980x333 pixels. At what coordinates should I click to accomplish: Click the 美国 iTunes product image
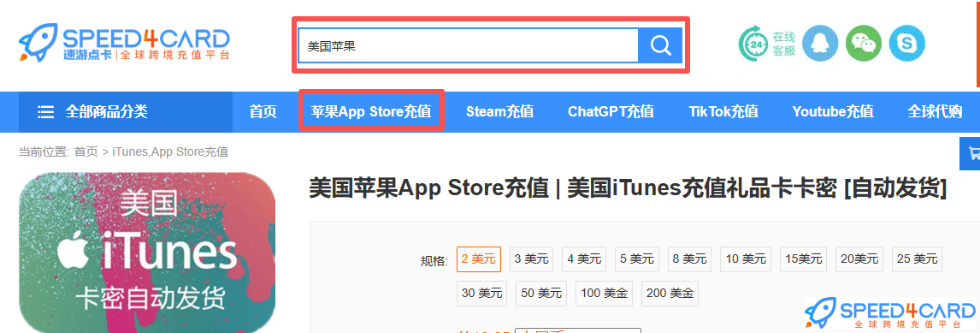[x=147, y=253]
